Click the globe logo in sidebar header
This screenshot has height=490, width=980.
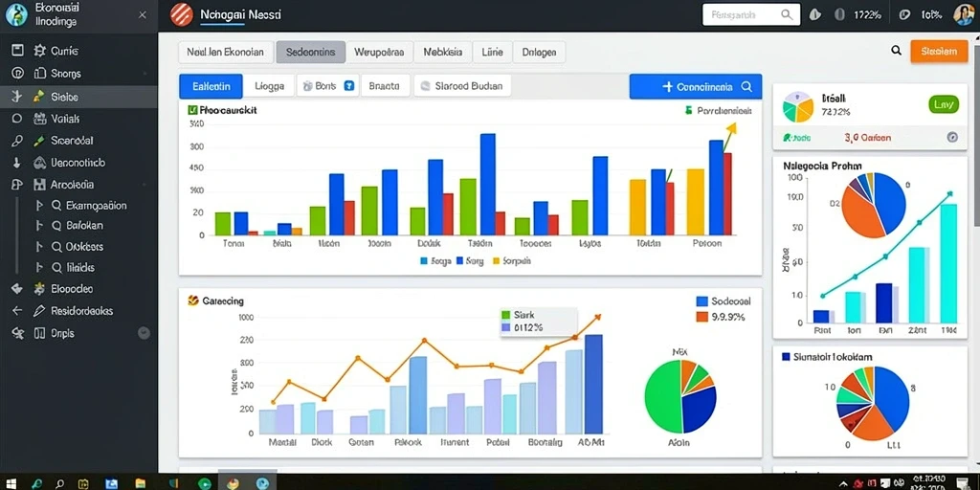click(x=16, y=15)
